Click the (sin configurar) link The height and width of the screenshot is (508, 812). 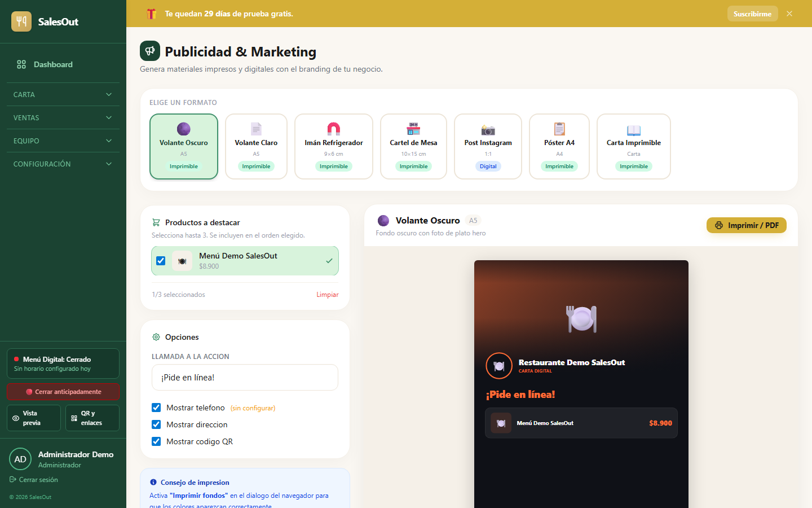coord(253,408)
